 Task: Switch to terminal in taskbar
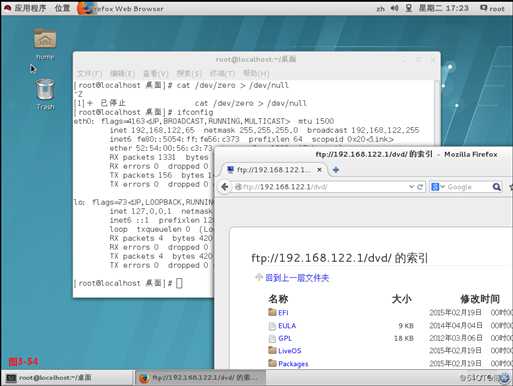coord(68,378)
